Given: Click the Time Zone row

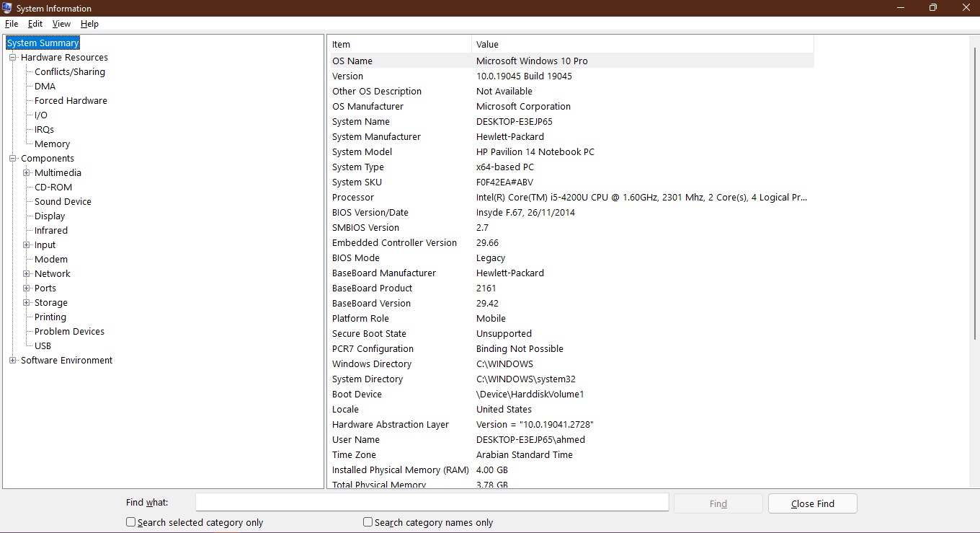Looking at the screenshot, I should pyautogui.click(x=572, y=455).
